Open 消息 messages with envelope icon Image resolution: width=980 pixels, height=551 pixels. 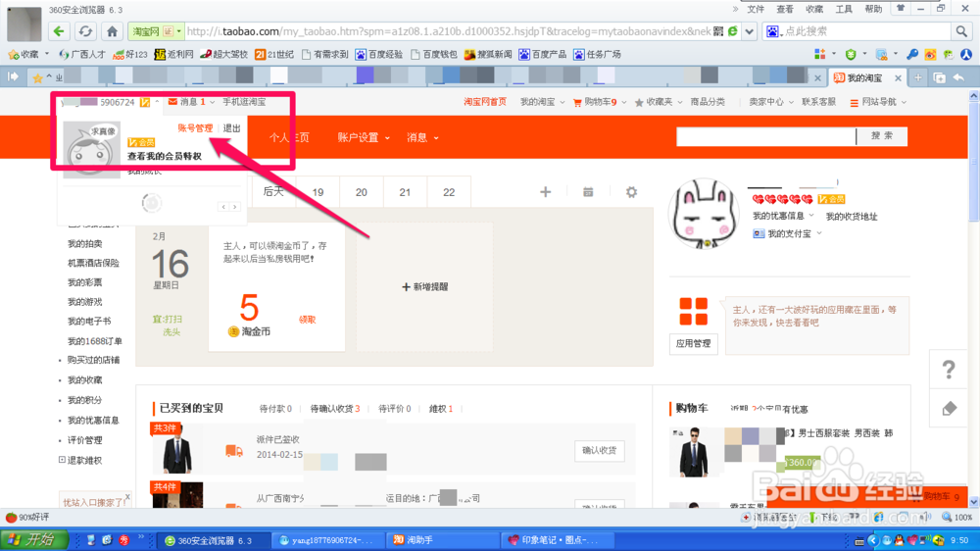click(187, 102)
